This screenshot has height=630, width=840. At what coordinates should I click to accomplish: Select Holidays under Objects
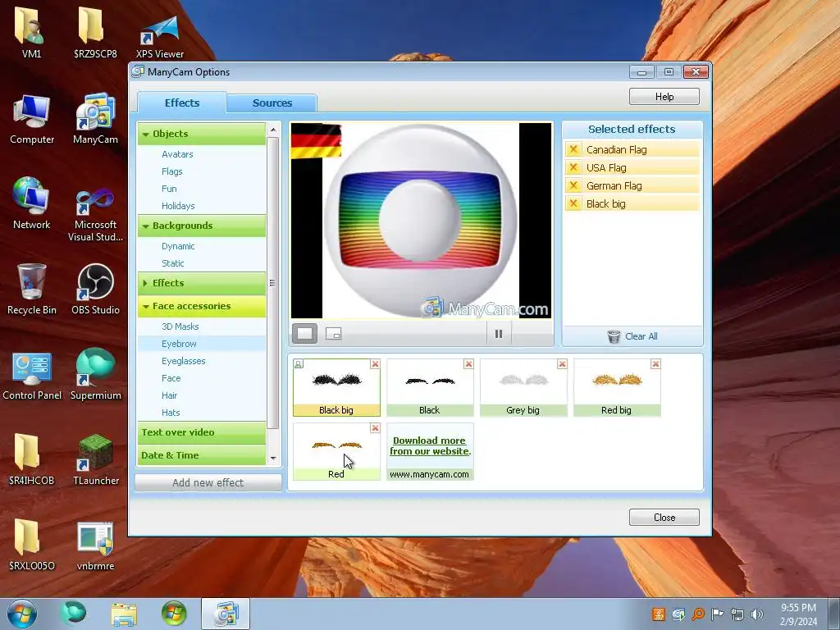pos(178,206)
